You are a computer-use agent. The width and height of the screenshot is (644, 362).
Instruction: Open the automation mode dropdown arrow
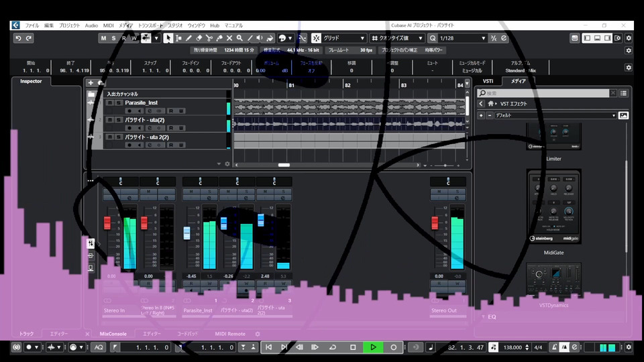(156, 38)
